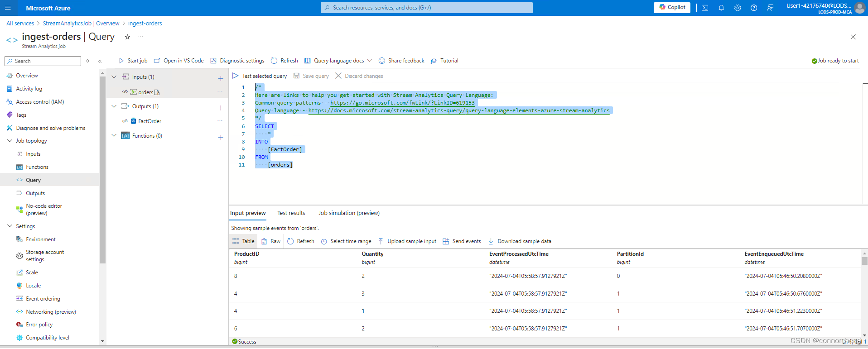This screenshot has width=868, height=349.
Task: Click Test selected query
Action: [260, 76]
